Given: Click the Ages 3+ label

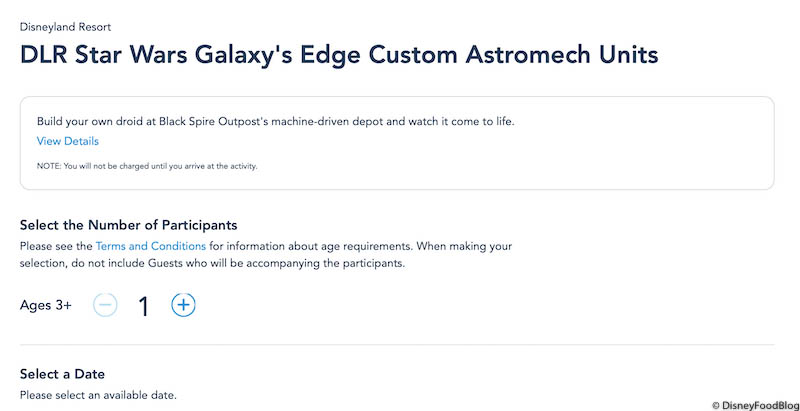Looking at the screenshot, I should pyautogui.click(x=46, y=305).
